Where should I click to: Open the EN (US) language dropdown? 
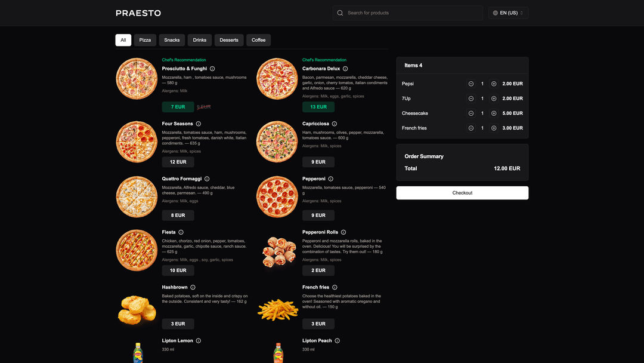click(508, 13)
